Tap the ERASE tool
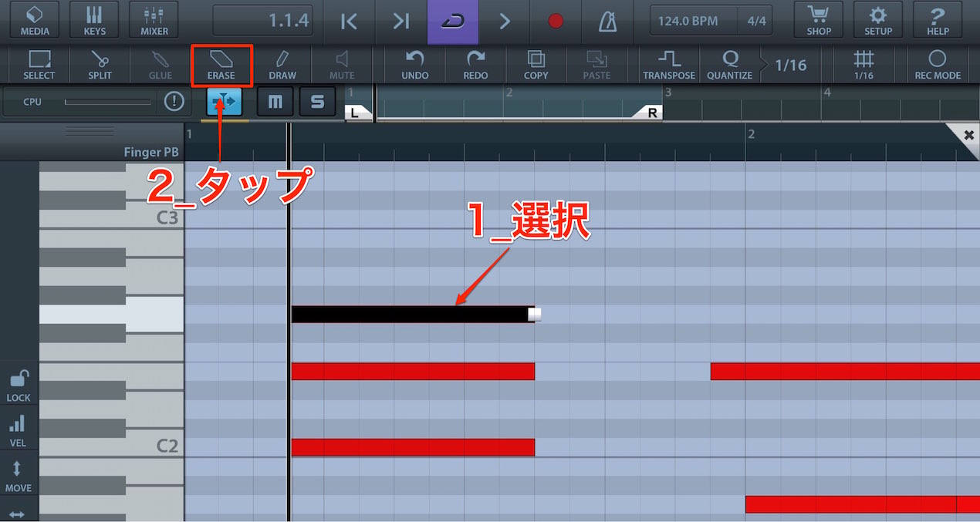This screenshot has height=522, width=980. coord(221,65)
